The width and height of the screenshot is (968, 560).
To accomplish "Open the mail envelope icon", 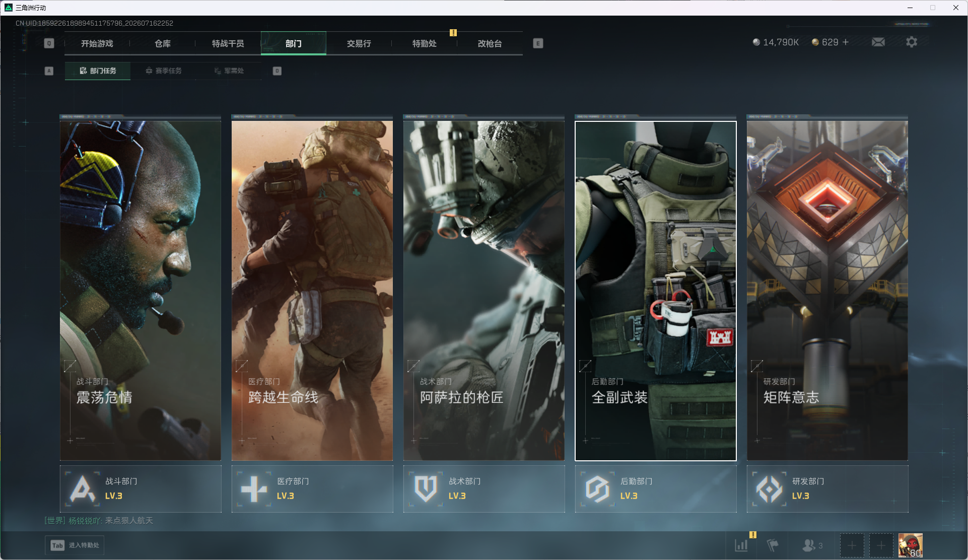I will (x=878, y=42).
